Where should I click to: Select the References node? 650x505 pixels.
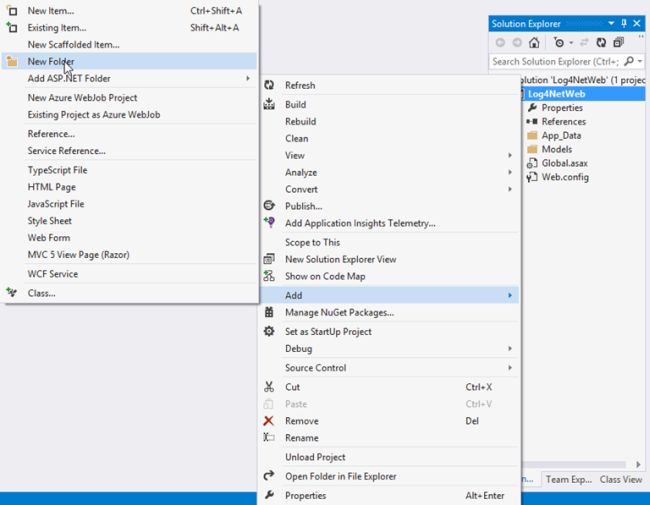(563, 121)
